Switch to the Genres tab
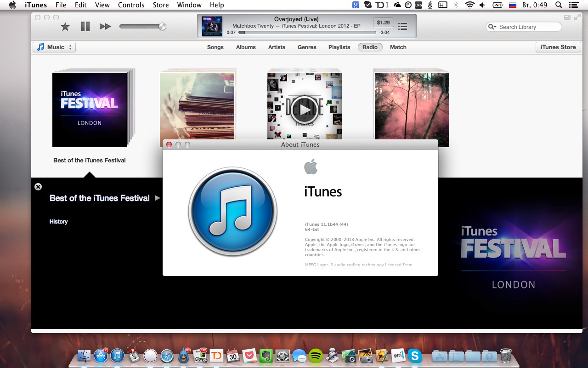Image resolution: width=588 pixels, height=368 pixels. pos(307,47)
